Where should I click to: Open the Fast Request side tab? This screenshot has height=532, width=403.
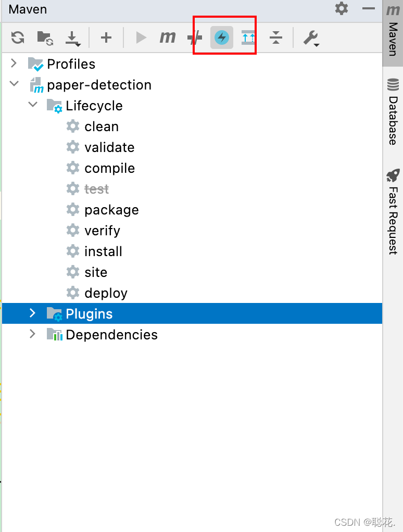pyautogui.click(x=393, y=211)
